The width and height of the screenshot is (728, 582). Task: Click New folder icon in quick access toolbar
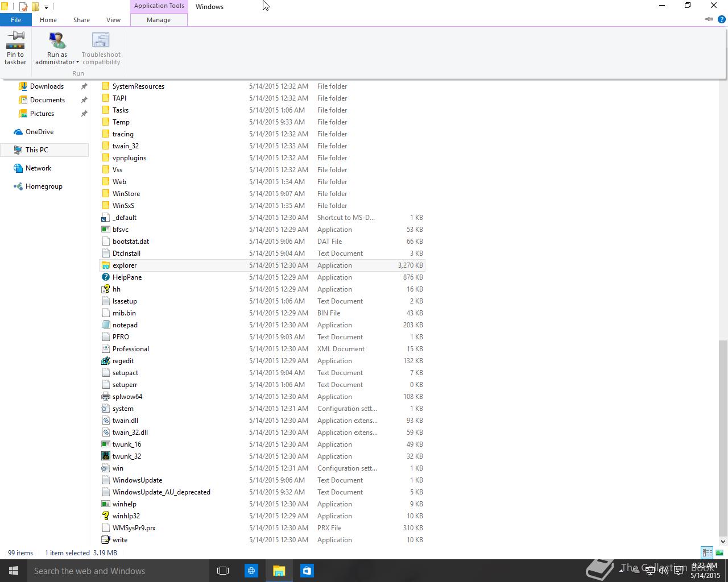click(x=35, y=7)
